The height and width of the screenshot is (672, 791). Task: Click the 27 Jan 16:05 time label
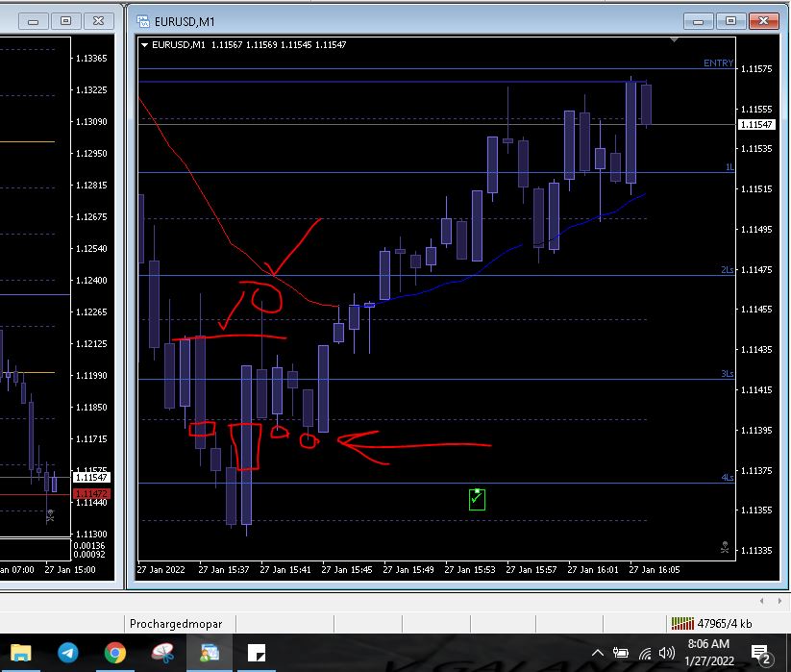pyautogui.click(x=655, y=569)
